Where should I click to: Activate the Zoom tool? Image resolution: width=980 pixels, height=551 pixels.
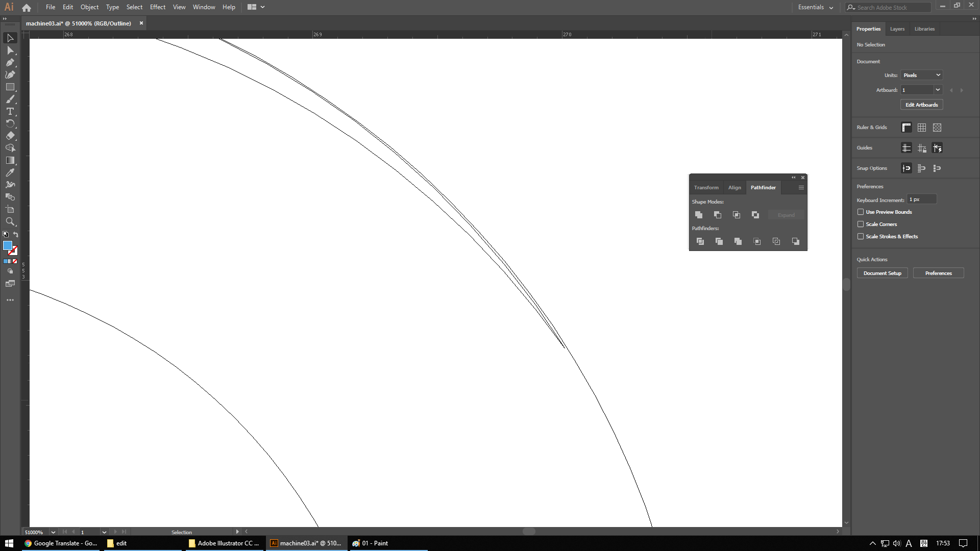[10, 221]
